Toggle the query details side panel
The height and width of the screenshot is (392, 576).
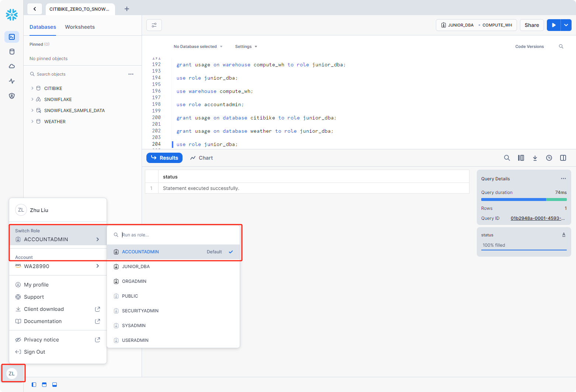coord(563,158)
